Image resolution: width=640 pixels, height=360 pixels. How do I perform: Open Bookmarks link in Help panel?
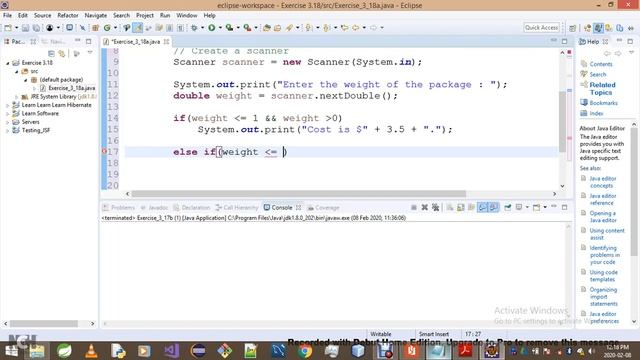(x=603, y=103)
